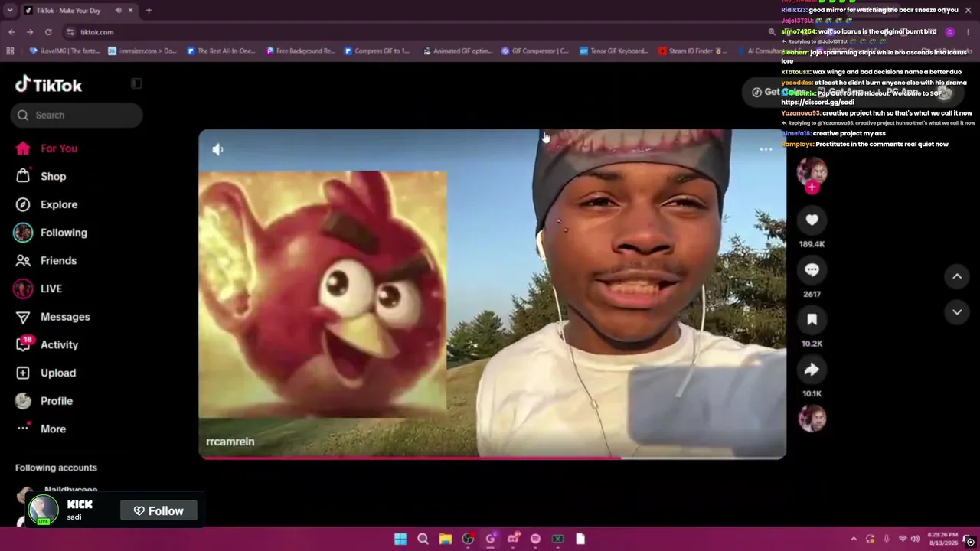Open the taskbar clock and calendar
Image resolution: width=980 pixels, height=551 pixels.
942,539
